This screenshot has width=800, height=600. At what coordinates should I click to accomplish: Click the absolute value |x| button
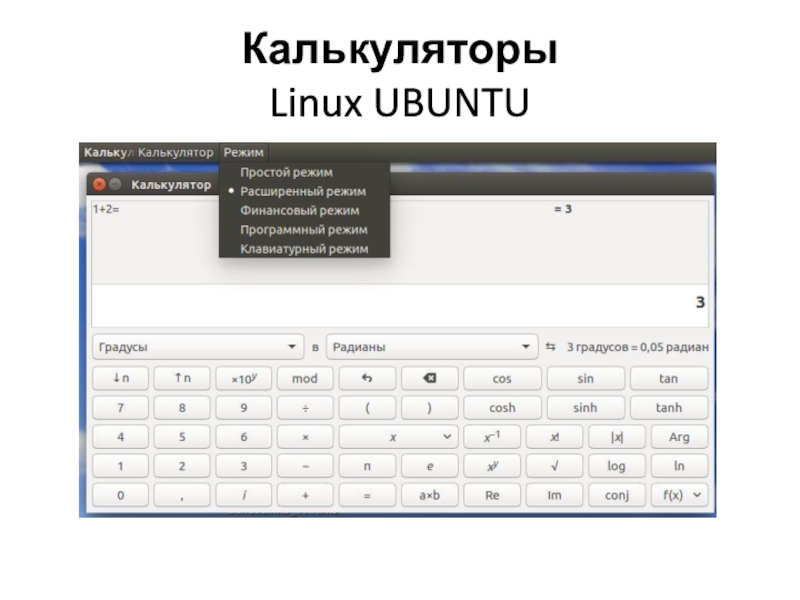coord(617,437)
